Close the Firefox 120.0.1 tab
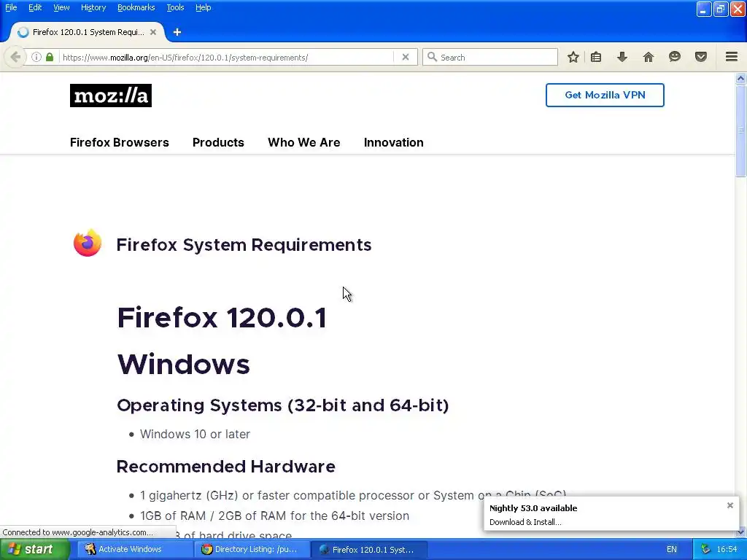This screenshot has width=747, height=560. click(x=153, y=32)
